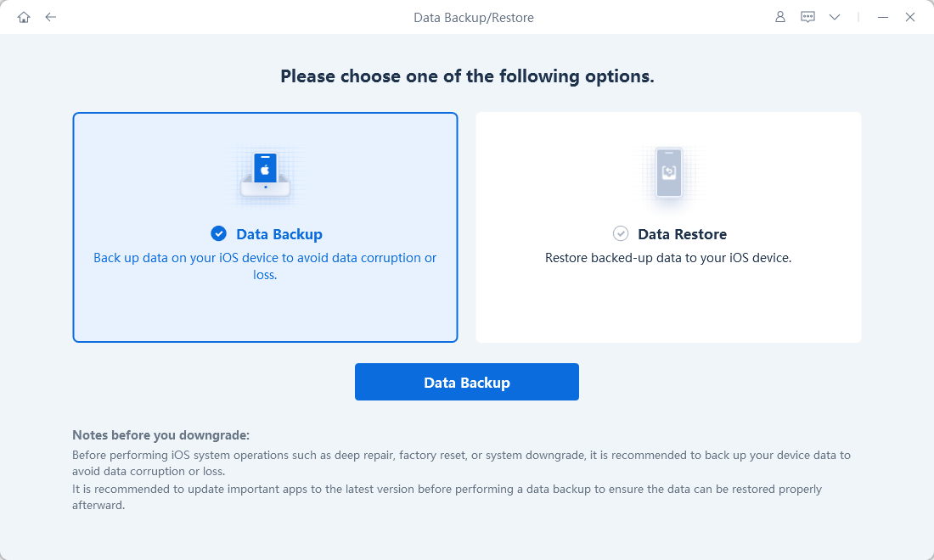Click 'Notes before you downgrade' heading
Viewport: 934px width, 560px height.
click(x=160, y=435)
